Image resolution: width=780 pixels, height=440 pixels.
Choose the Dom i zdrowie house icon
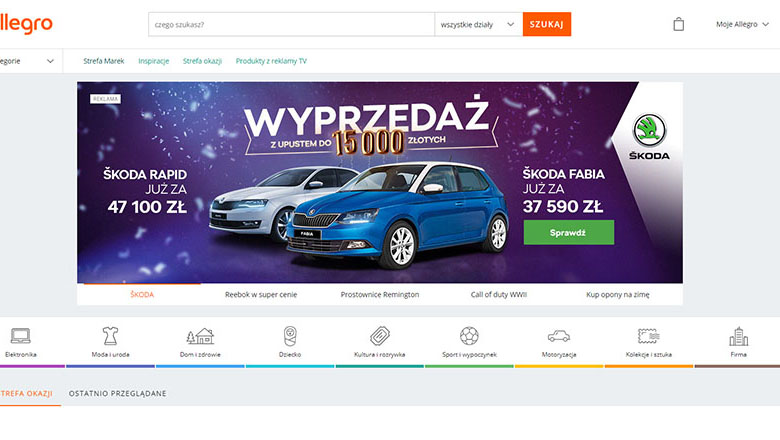(200, 336)
